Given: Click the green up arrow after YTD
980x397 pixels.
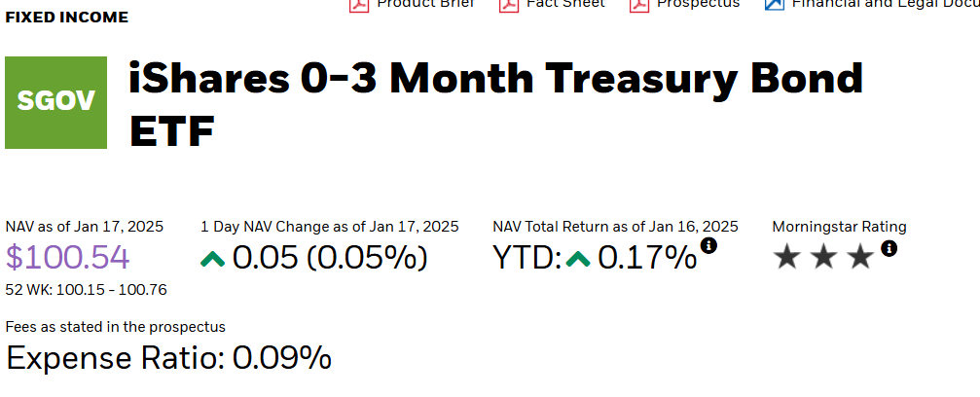Looking at the screenshot, I should pos(578,258).
